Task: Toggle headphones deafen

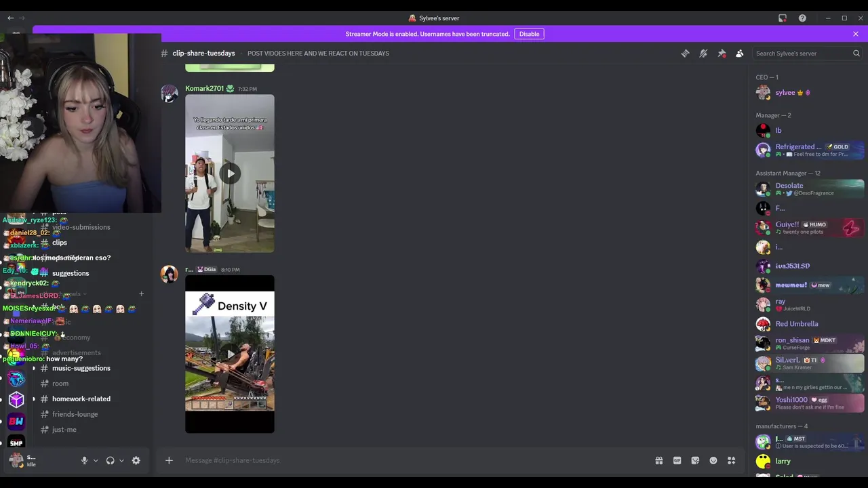Action: pos(110,460)
